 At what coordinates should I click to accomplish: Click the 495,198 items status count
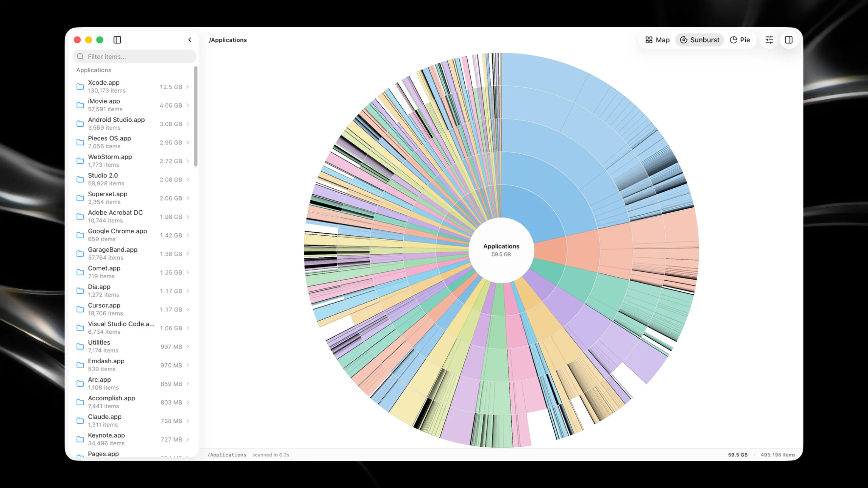click(778, 455)
